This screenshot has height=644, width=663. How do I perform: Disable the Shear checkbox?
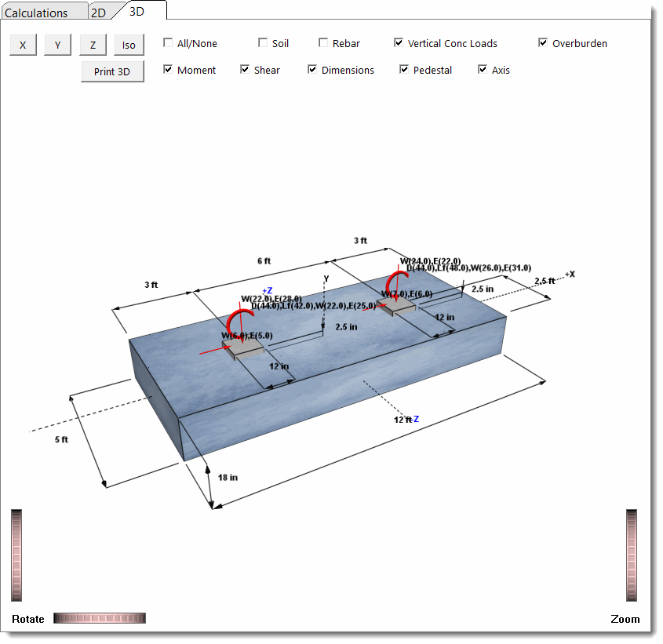[245, 70]
